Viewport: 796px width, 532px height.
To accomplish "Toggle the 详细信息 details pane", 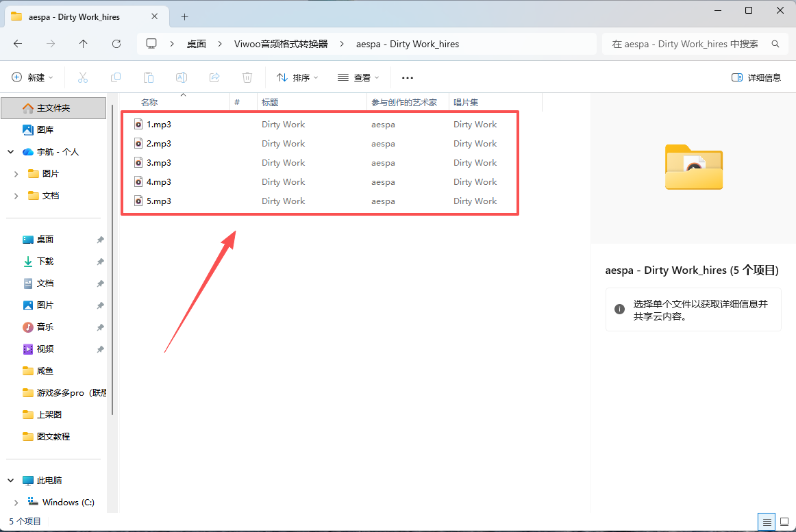I will point(756,77).
